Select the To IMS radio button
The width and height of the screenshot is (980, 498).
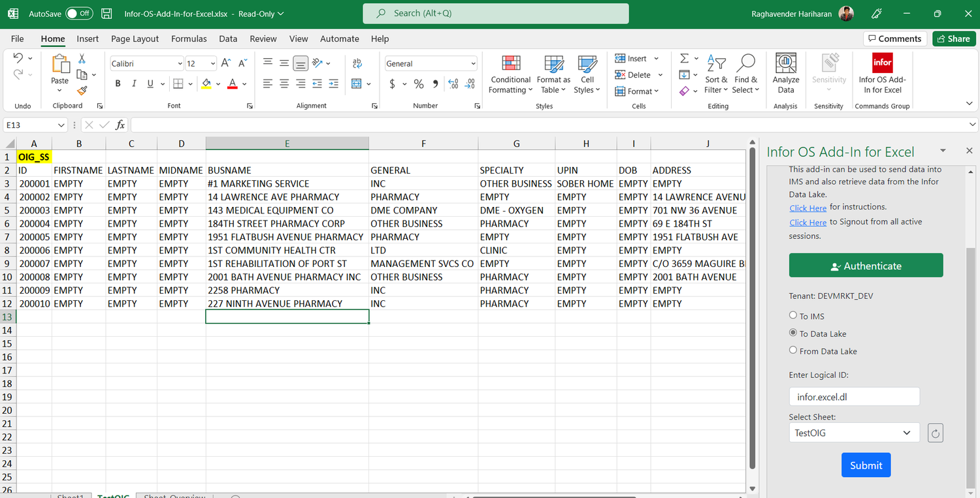click(x=793, y=315)
